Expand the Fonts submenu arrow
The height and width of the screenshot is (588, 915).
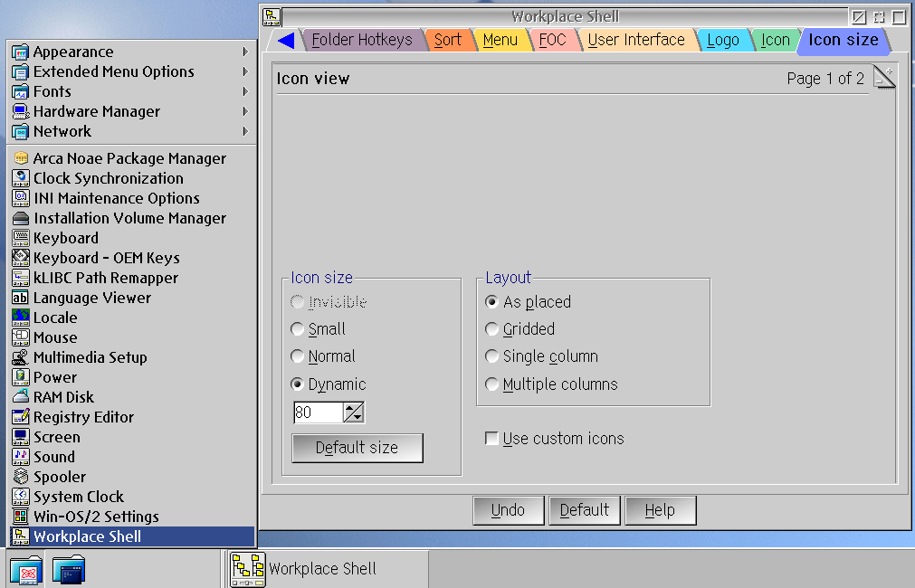click(x=245, y=91)
